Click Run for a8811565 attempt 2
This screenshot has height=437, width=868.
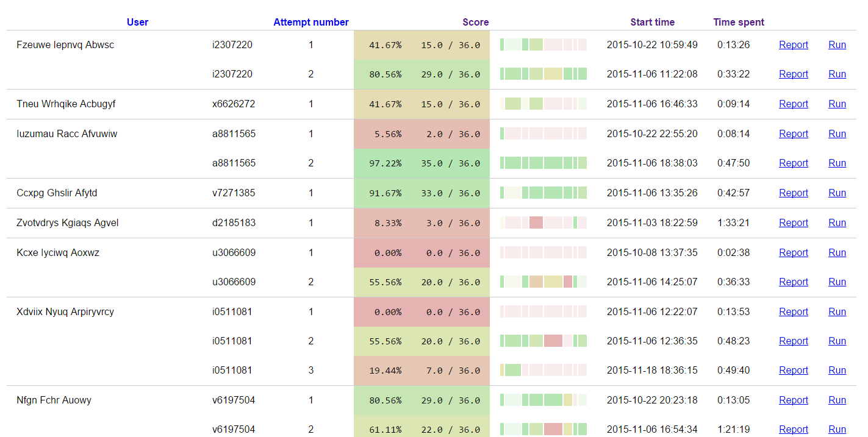point(837,163)
